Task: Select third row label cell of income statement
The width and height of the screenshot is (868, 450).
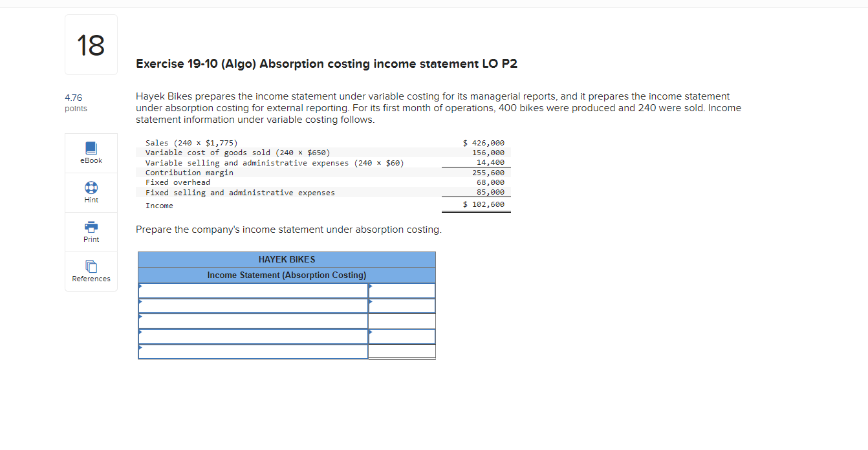Action: (253, 321)
